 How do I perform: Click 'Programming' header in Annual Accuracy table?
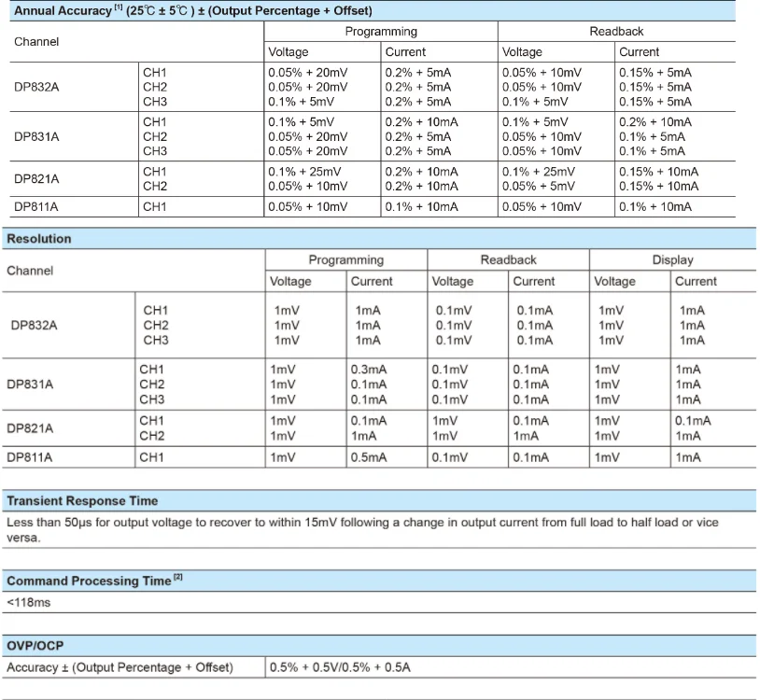pos(381,32)
